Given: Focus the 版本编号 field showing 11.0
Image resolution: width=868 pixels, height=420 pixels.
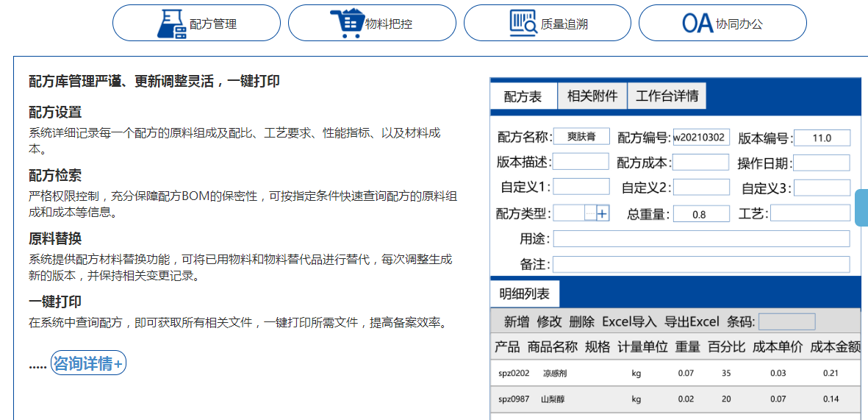Looking at the screenshot, I should [x=822, y=138].
